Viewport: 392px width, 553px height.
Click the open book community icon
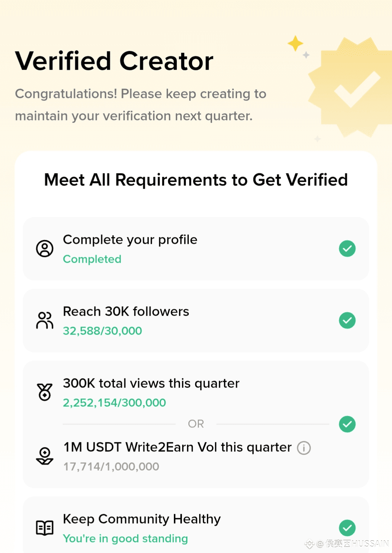45,528
